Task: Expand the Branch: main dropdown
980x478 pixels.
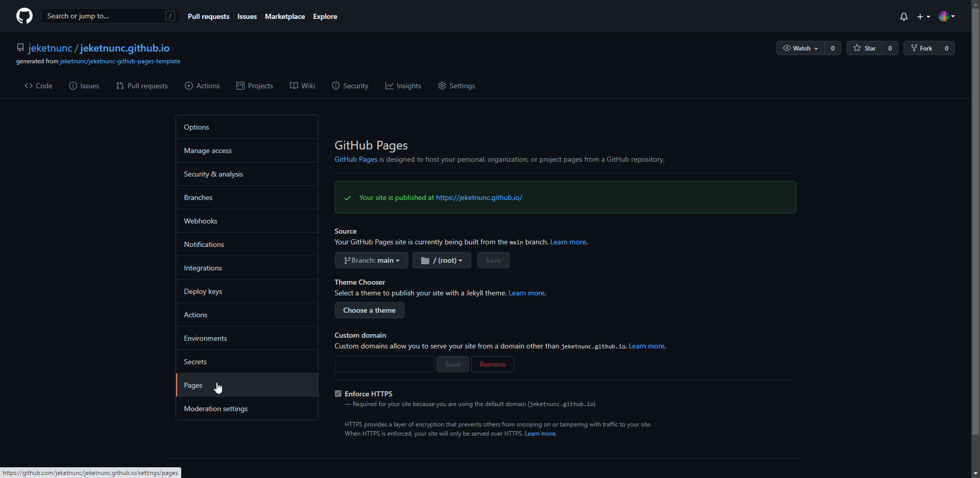Action: coord(372,260)
